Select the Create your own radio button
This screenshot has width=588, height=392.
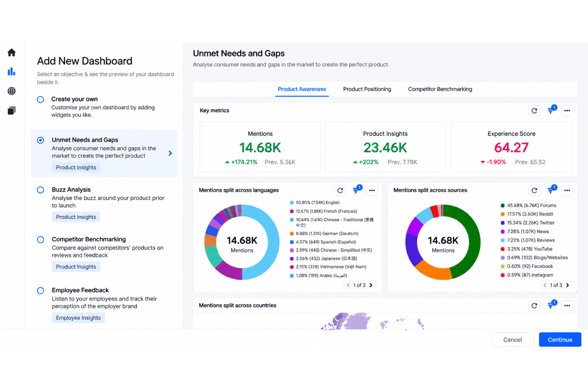click(x=41, y=100)
